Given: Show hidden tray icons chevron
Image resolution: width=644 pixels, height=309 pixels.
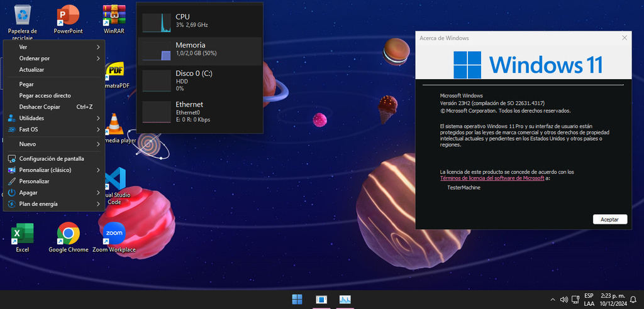Looking at the screenshot, I should (553, 300).
